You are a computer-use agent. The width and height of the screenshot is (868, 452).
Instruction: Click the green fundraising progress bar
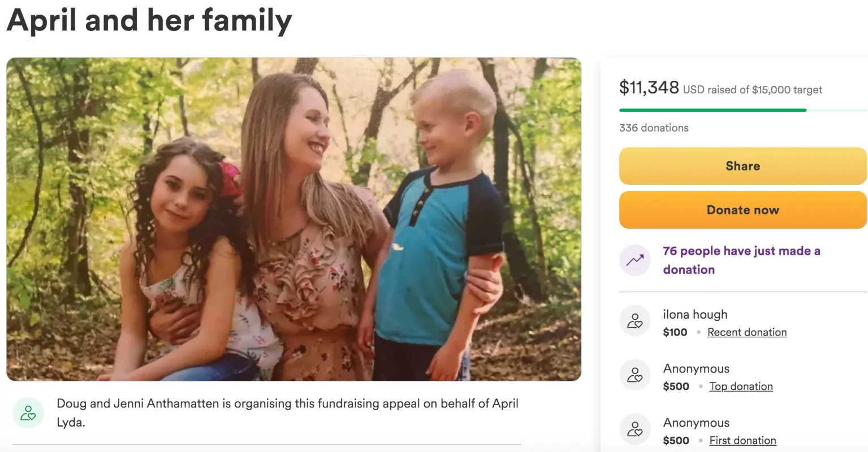coord(712,110)
